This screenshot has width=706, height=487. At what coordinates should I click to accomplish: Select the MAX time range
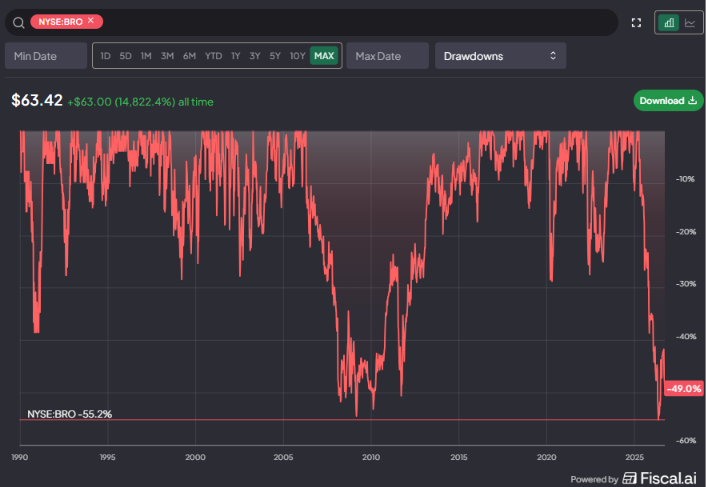[x=324, y=56]
